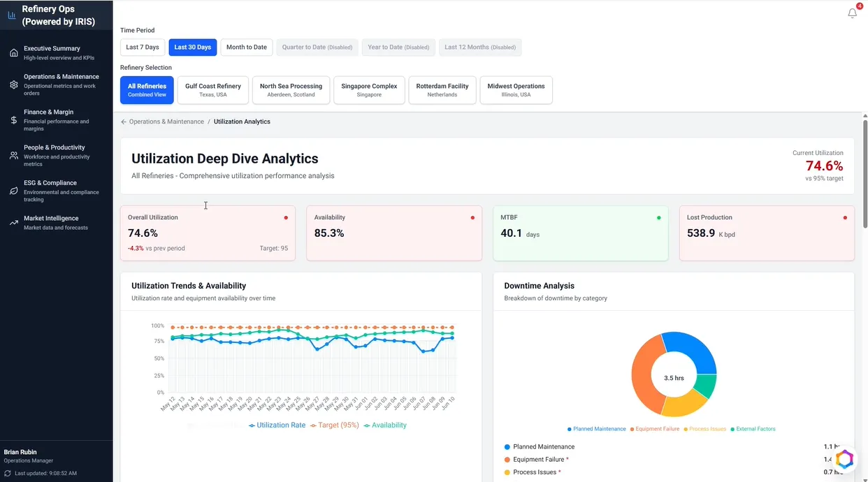The image size is (868, 482).
Task: Open the IRIS assistant floating icon
Action: click(844, 459)
